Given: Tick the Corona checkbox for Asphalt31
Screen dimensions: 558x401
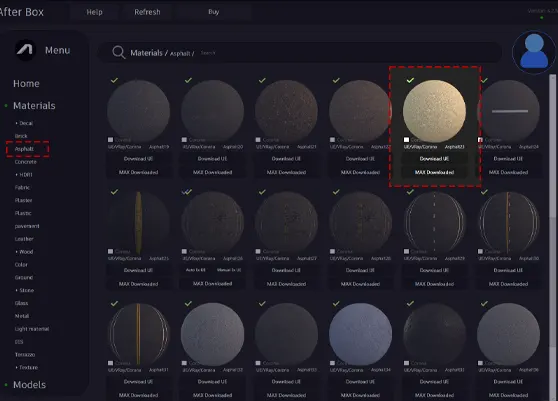Looking at the screenshot, I should pos(110,363).
